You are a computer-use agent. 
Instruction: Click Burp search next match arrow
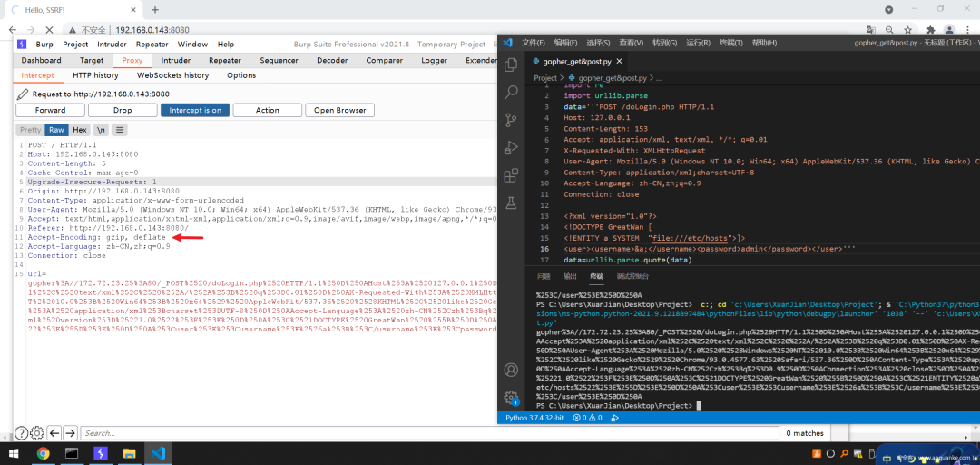click(70, 433)
